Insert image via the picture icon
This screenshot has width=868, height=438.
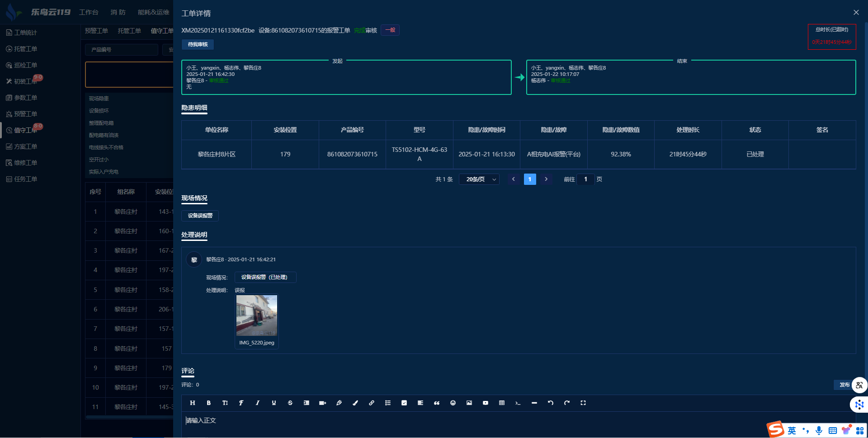coord(469,403)
